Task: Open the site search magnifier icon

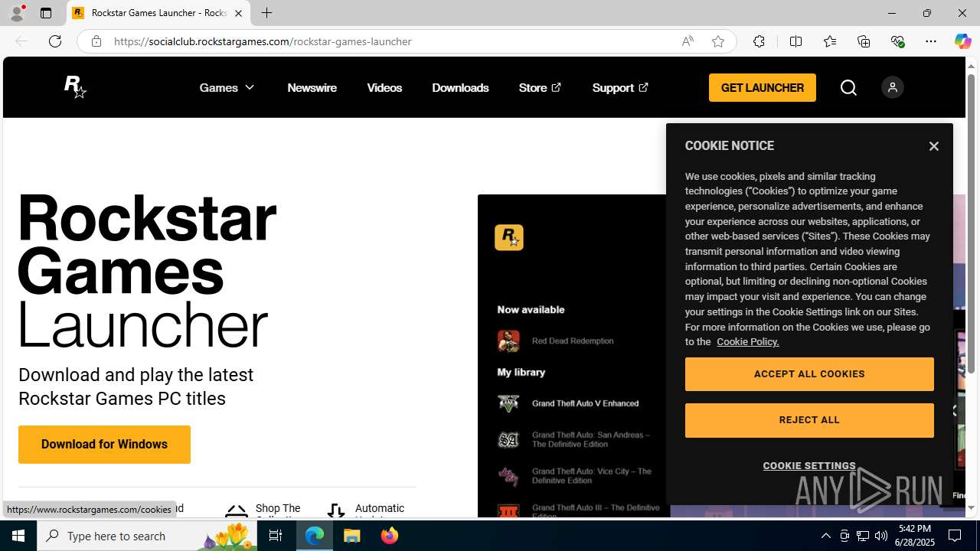Action: pos(848,87)
